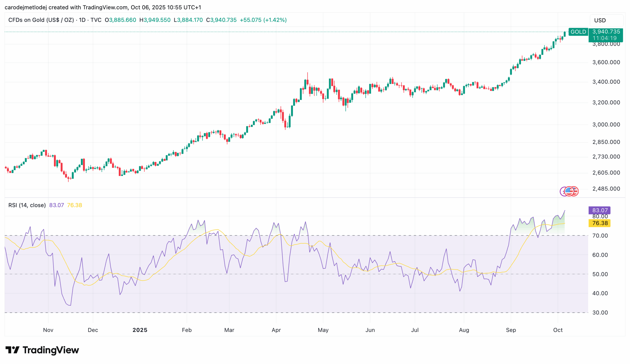Click the 3,600.000 price axis label

click(606, 62)
